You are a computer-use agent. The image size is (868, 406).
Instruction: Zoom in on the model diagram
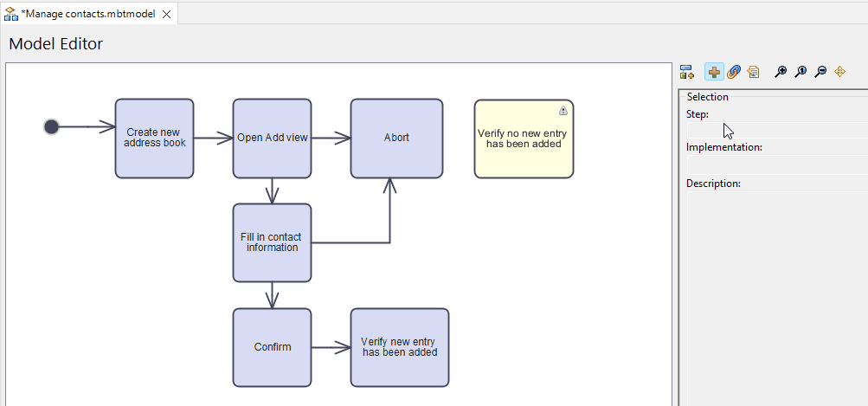pos(781,72)
